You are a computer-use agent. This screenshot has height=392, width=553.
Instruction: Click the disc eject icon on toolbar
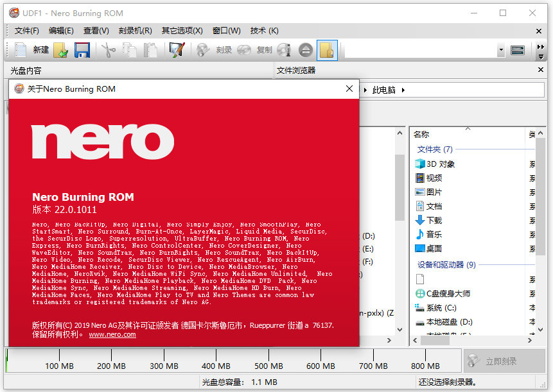(x=305, y=50)
